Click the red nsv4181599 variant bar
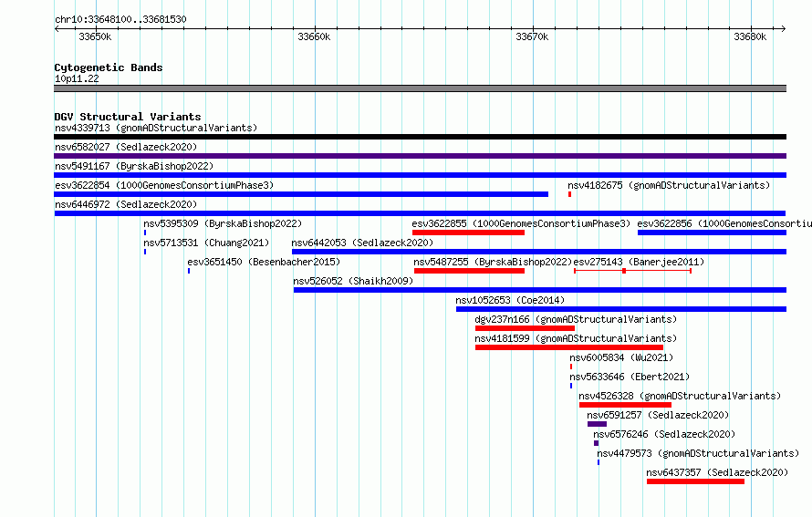Viewport: 812px width, 517px height. tap(569, 347)
